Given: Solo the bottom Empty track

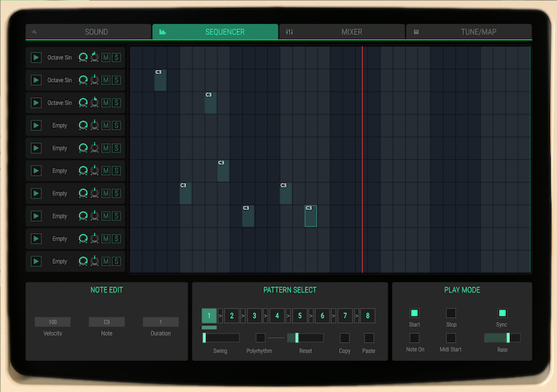Looking at the screenshot, I should 117,262.
